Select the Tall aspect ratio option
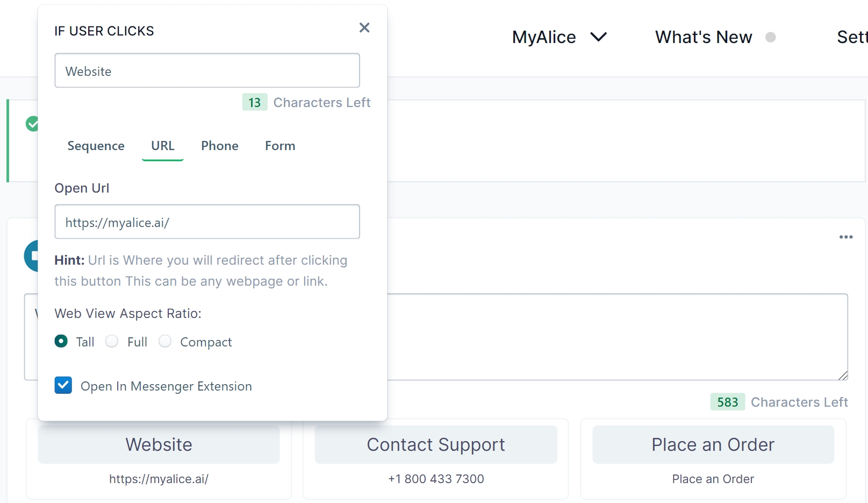This screenshot has height=503, width=868. coord(61,342)
